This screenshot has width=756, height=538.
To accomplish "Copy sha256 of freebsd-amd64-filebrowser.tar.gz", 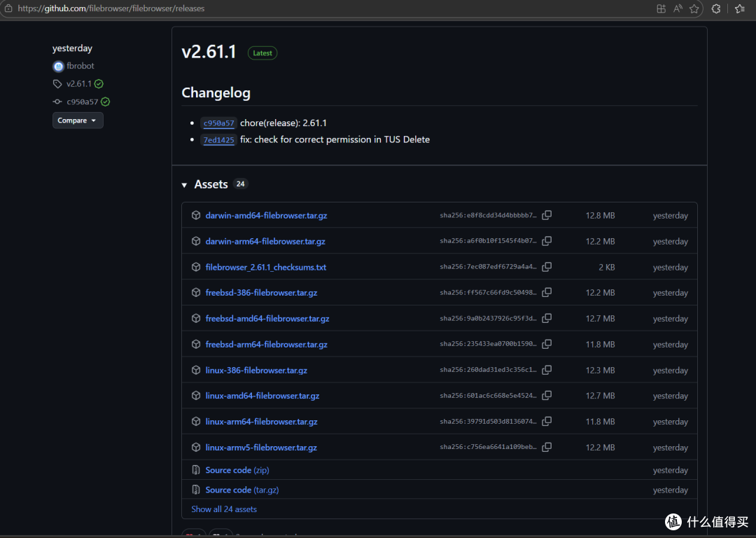I will tap(546, 319).
